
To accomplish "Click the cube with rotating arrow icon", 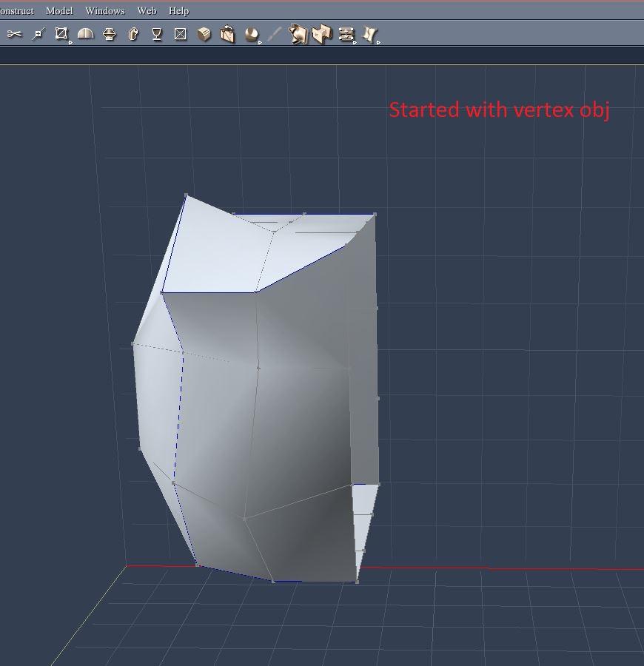I will coord(227,34).
